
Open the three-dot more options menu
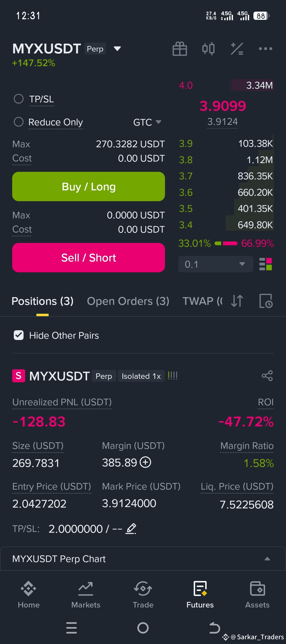click(x=265, y=49)
